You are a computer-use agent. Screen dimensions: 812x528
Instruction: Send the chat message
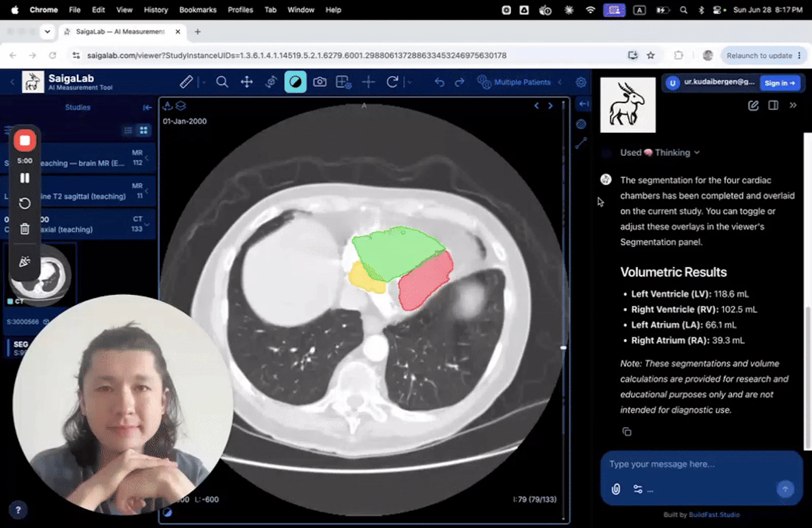[785, 489]
